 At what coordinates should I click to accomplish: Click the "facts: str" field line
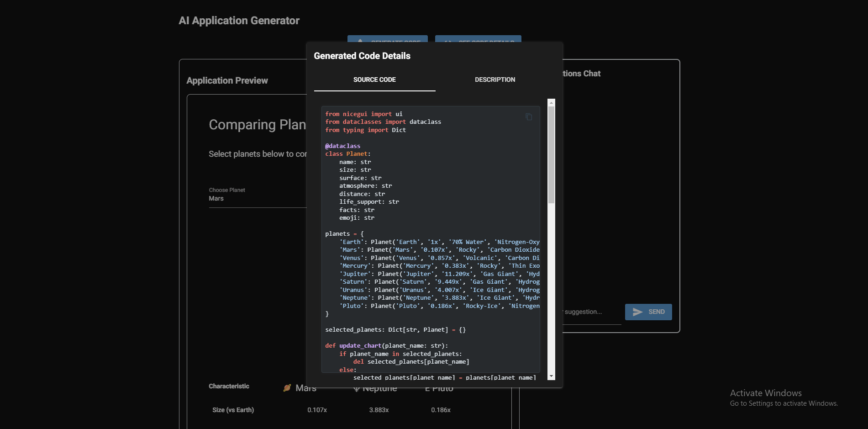click(x=357, y=210)
